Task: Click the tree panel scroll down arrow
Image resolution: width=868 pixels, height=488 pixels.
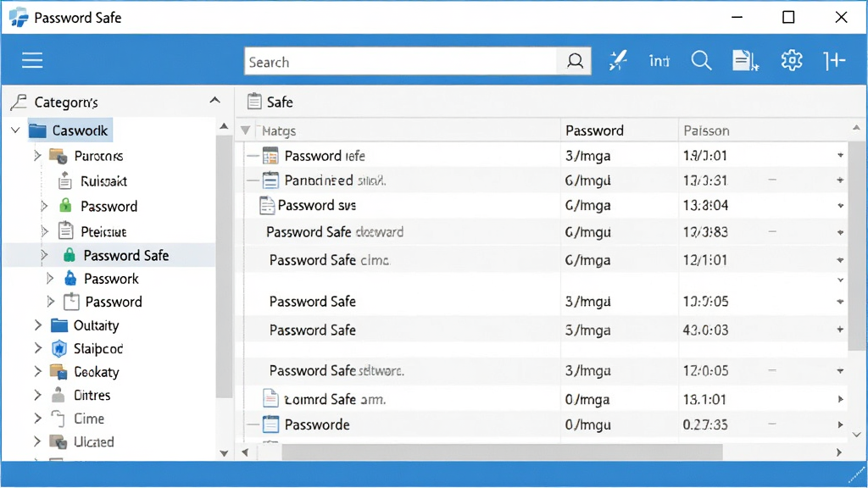Action: pyautogui.click(x=224, y=453)
